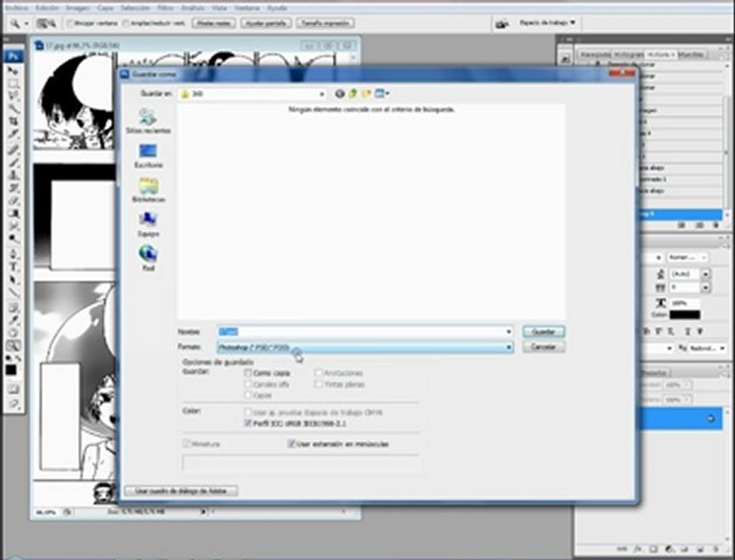Select the Rectangular Marquee tool
Viewport: 735px width, 560px height.
(x=13, y=84)
